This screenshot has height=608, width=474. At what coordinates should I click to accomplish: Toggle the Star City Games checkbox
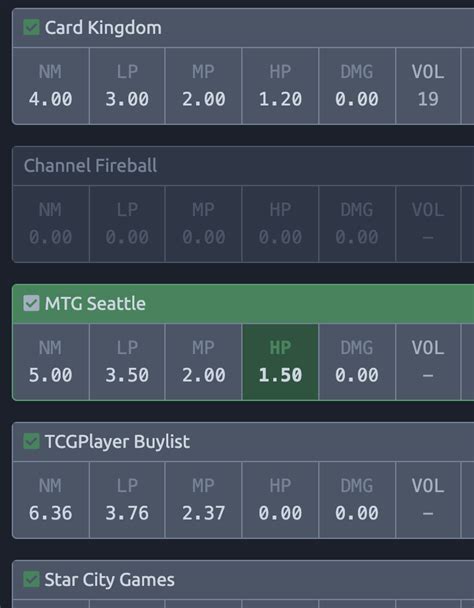31,579
